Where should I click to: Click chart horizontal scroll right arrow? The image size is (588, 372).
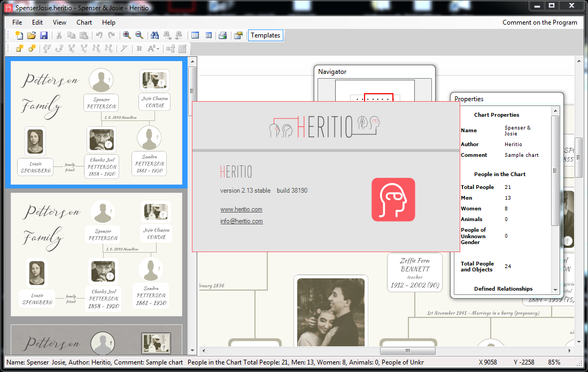click(569, 351)
